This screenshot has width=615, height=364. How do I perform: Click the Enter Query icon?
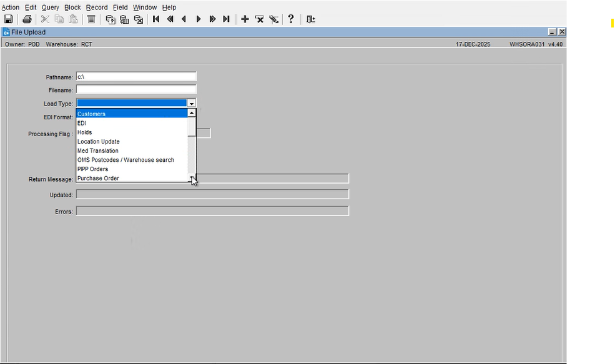[111, 19]
